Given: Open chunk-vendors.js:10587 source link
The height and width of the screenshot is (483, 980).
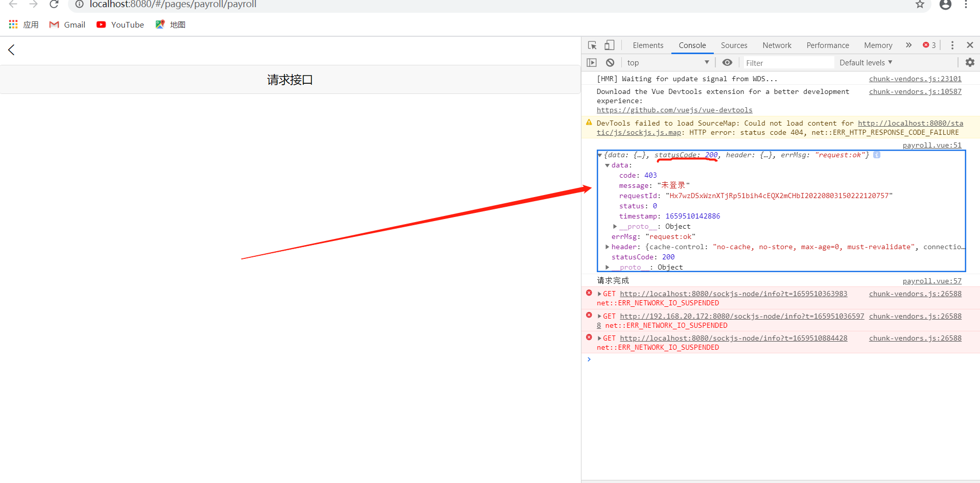Looking at the screenshot, I should coord(915,91).
